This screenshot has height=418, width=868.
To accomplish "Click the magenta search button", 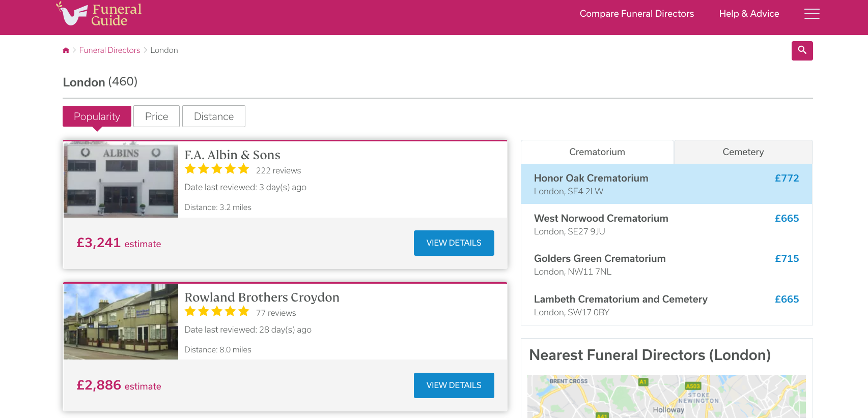I will (802, 51).
